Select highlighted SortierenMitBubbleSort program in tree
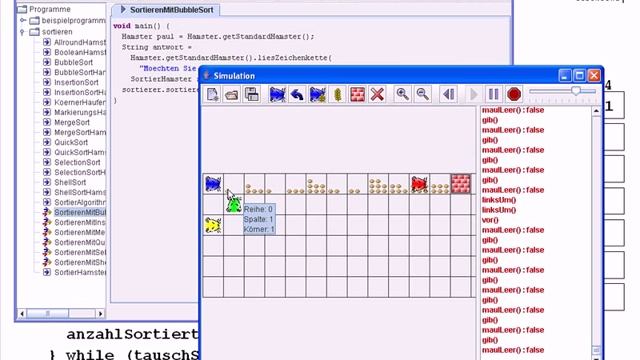This screenshot has width=640, height=360. click(74, 212)
